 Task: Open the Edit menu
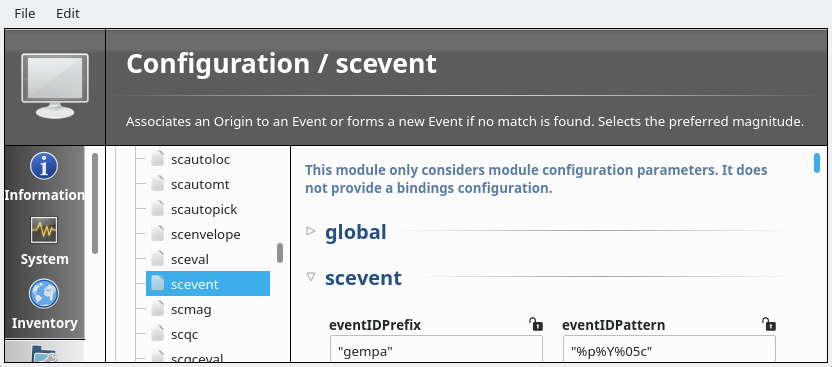tap(68, 13)
